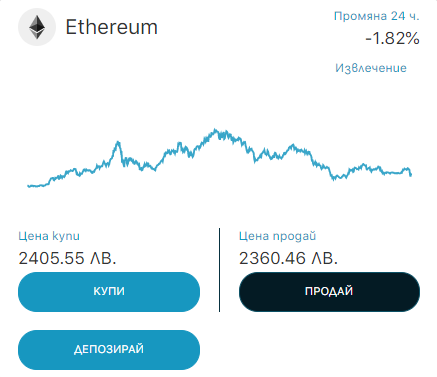
Task: Click the -1.82% change value
Action: point(392,38)
